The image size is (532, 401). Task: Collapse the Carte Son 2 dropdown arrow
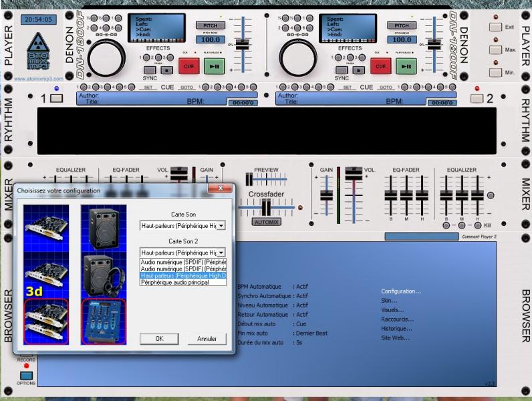pos(221,253)
